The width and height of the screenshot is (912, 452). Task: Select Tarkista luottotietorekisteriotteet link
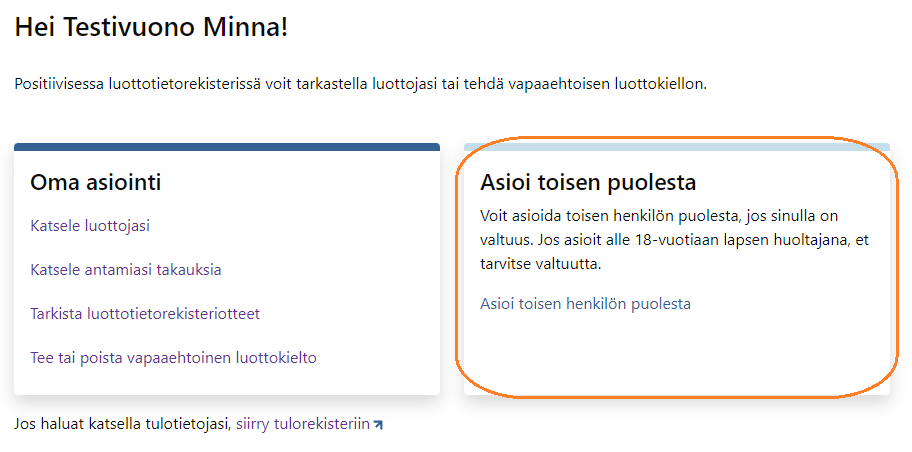[145, 313]
